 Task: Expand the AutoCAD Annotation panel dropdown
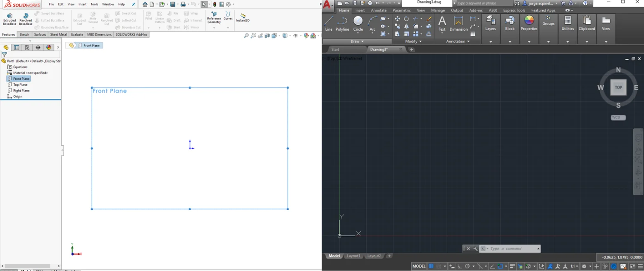(x=458, y=41)
